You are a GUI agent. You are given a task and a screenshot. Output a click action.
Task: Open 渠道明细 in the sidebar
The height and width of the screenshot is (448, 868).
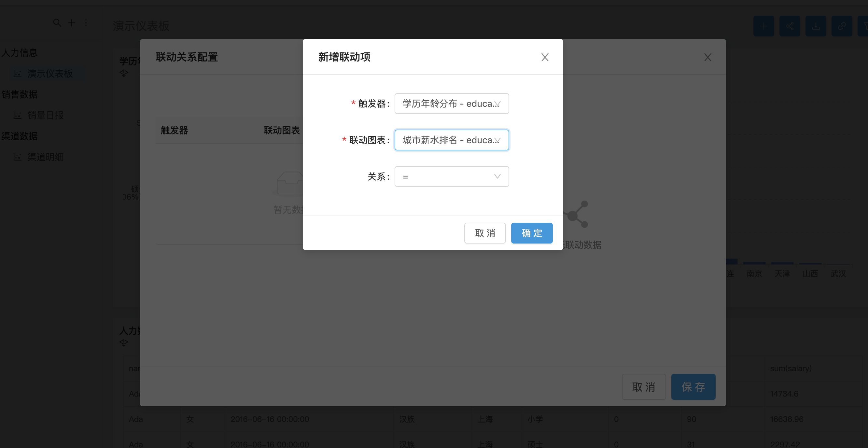pyautogui.click(x=45, y=157)
